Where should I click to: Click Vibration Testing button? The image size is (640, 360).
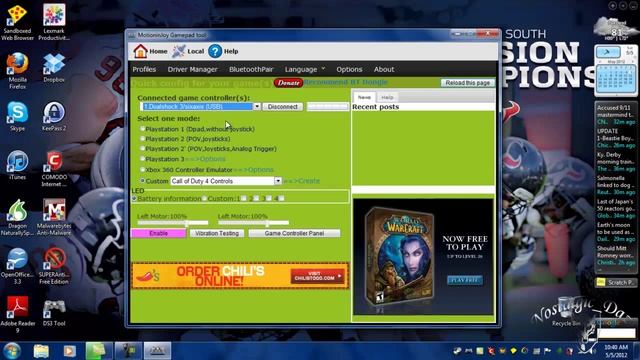click(217, 233)
